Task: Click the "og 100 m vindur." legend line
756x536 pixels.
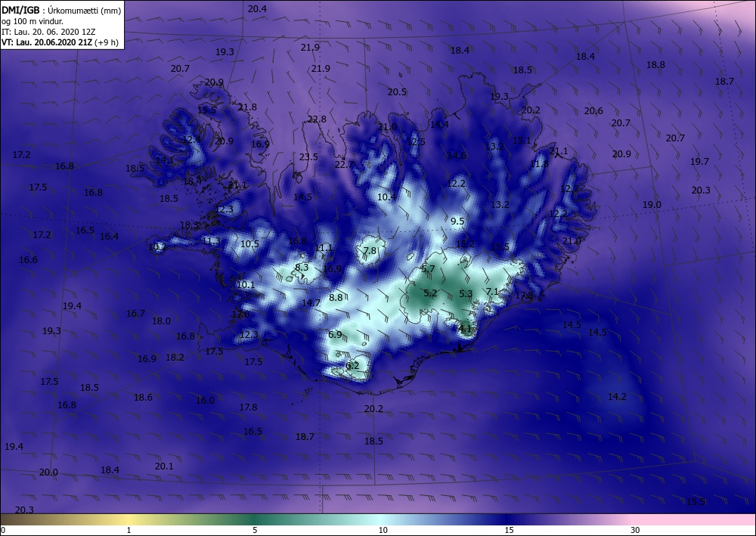Action: click(33, 21)
